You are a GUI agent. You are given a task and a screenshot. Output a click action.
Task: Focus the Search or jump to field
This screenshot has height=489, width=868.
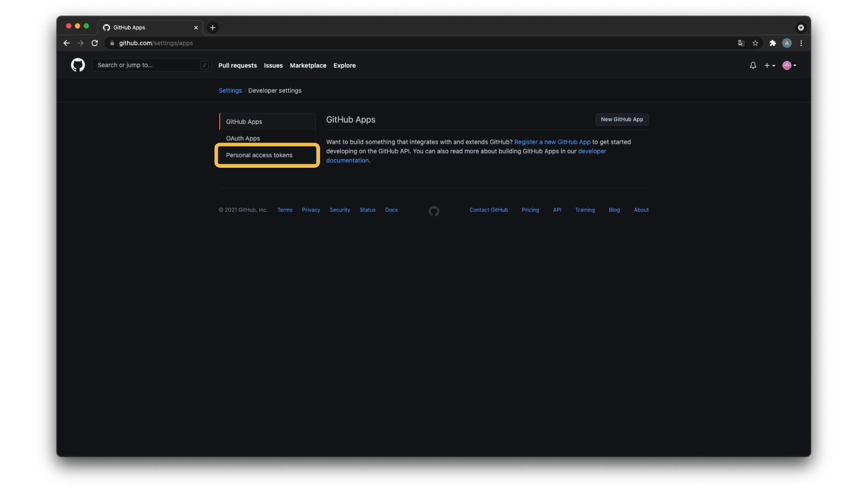[151, 65]
